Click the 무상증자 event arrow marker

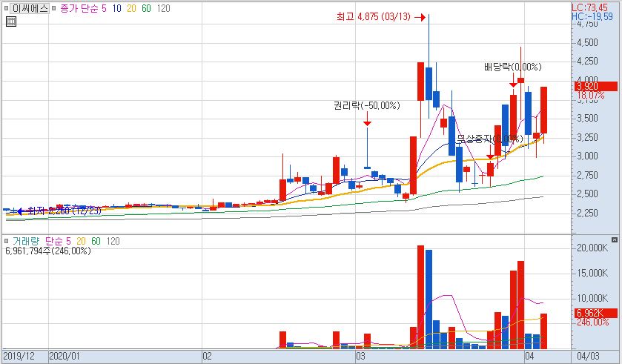click(x=490, y=156)
